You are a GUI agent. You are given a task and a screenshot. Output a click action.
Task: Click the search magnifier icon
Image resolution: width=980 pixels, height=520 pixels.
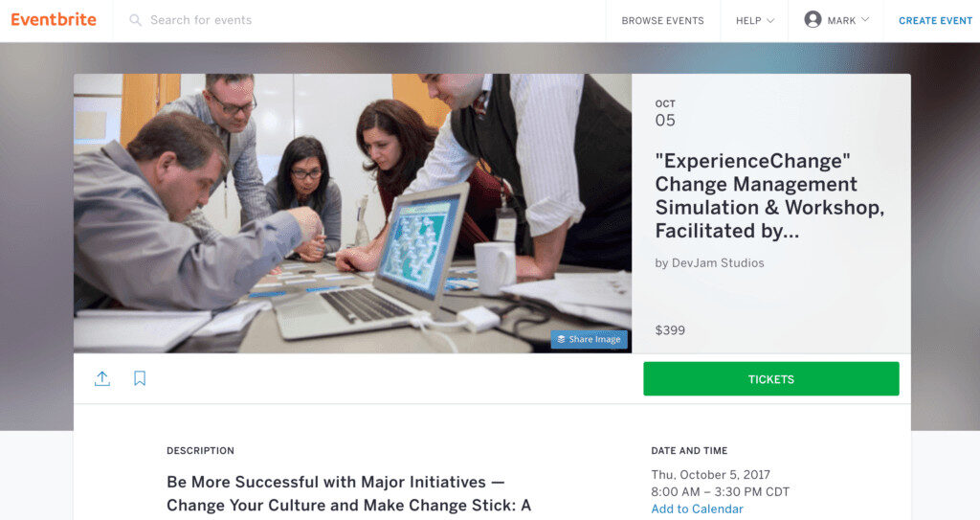point(136,20)
